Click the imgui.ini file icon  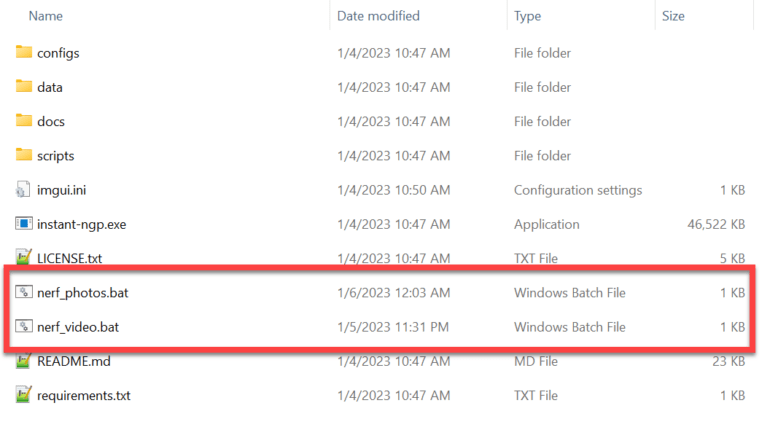[24, 190]
